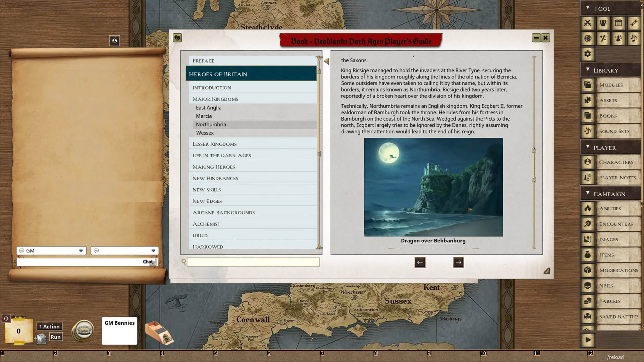The image size is (644, 362).
Task: Open the Dragon over Bebbanburg link
Action: coord(433,241)
